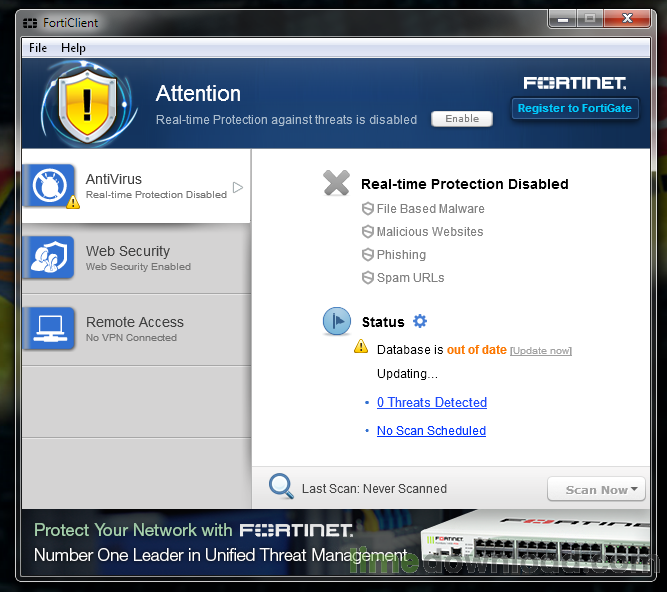This screenshot has width=667, height=592.
Task: Open the File menu
Action: click(38, 48)
